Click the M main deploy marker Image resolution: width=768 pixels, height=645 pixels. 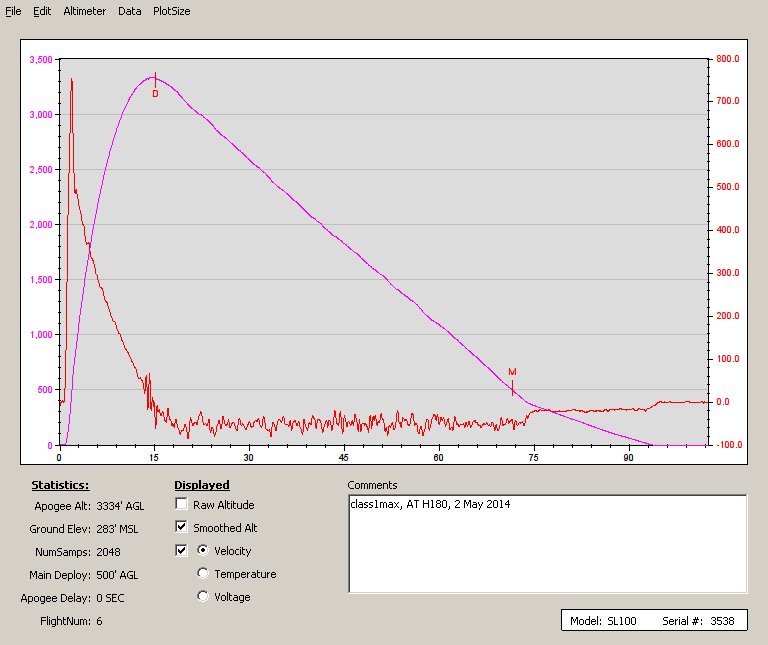click(x=512, y=372)
